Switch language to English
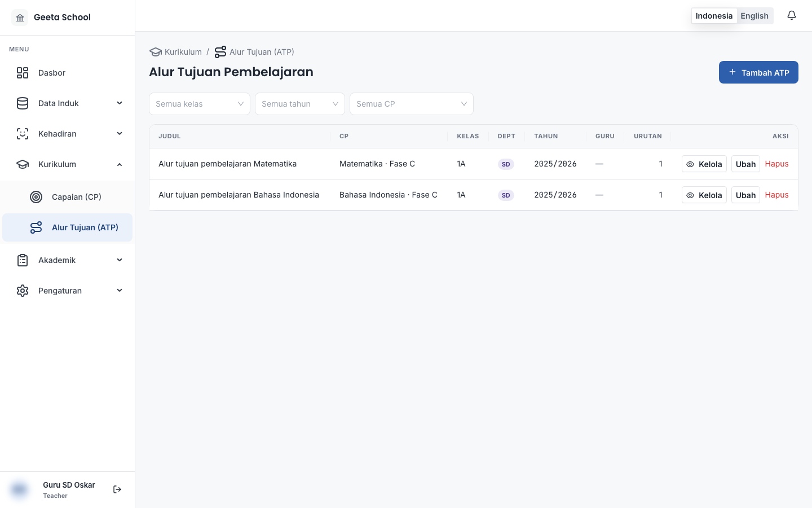The height and width of the screenshot is (508, 812). [x=754, y=16]
